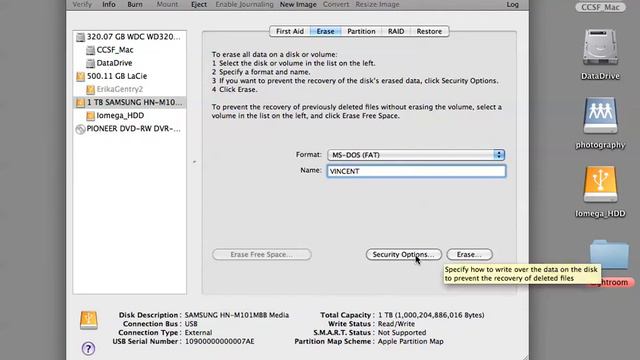Click Convert in the toolbar

tap(336, 4)
